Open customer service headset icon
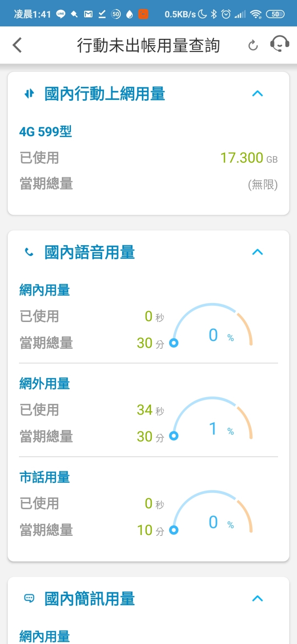Viewport: 297px width, 644px height. coord(280,44)
